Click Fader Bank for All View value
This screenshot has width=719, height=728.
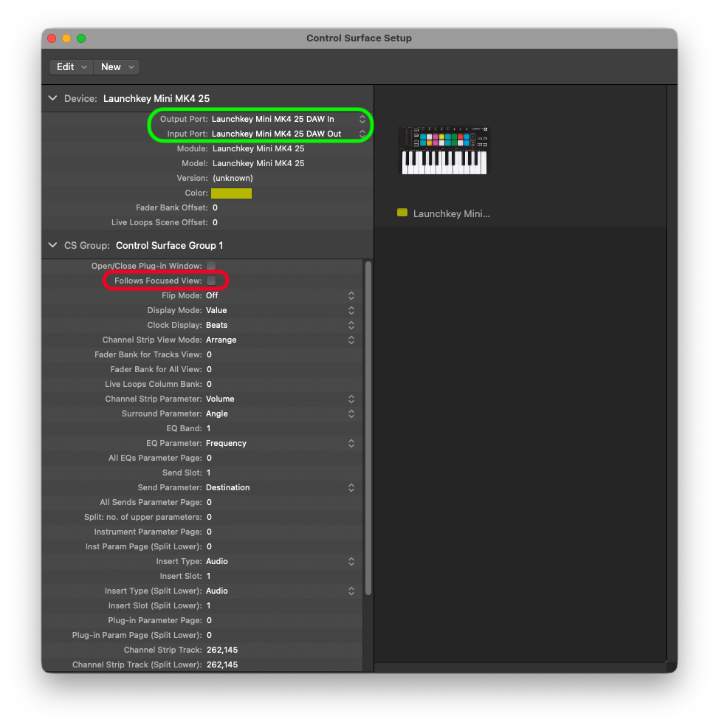(209, 370)
